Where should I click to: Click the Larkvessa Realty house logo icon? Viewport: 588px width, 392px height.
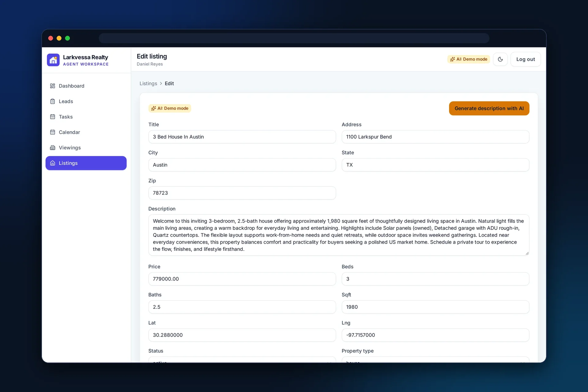click(53, 60)
